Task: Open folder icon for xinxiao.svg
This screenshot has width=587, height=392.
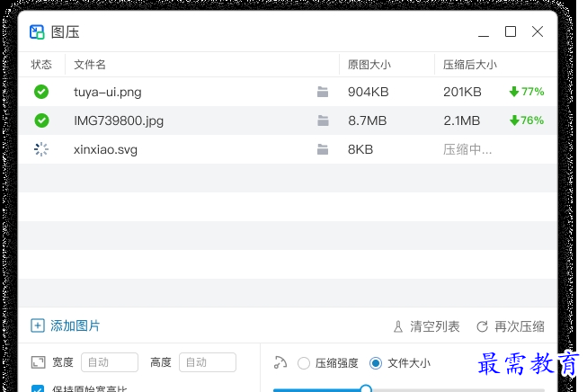Action: click(x=323, y=149)
